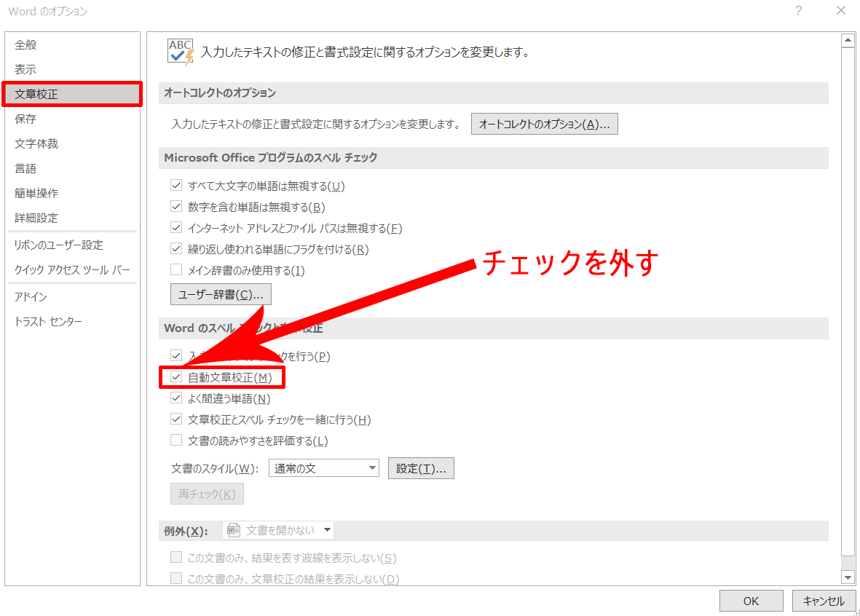Open the リボンのユーザー設定 section
The height and width of the screenshot is (616, 860).
click(59, 245)
